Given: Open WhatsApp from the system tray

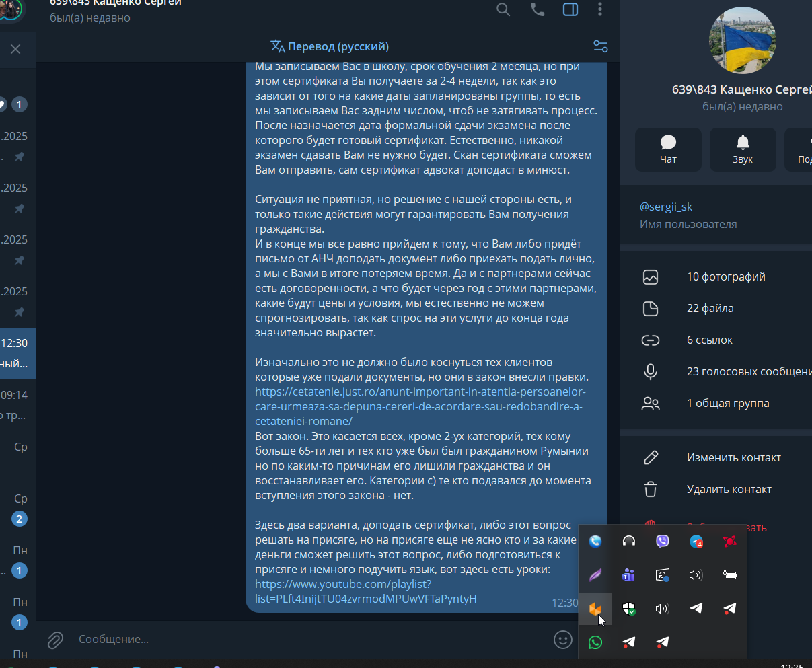Looking at the screenshot, I should point(595,642).
